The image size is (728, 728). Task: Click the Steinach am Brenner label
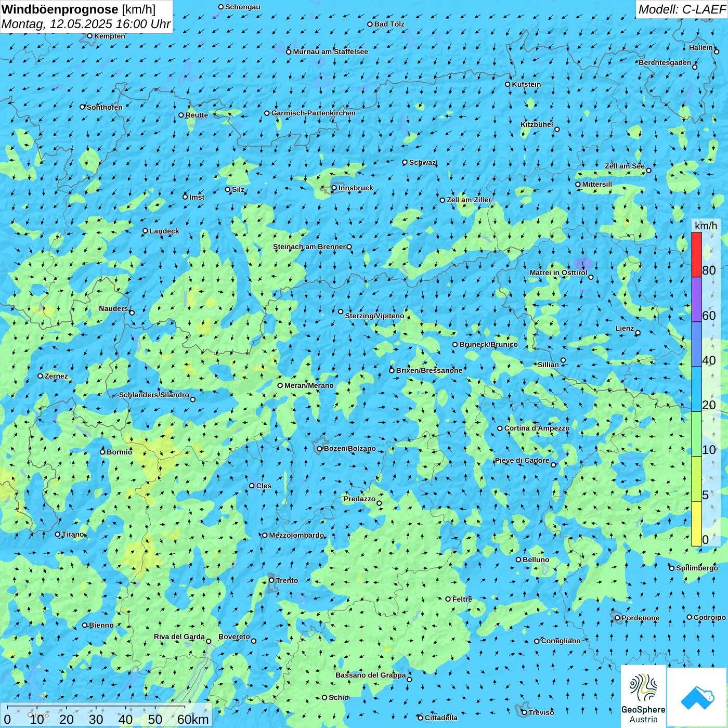point(309,246)
